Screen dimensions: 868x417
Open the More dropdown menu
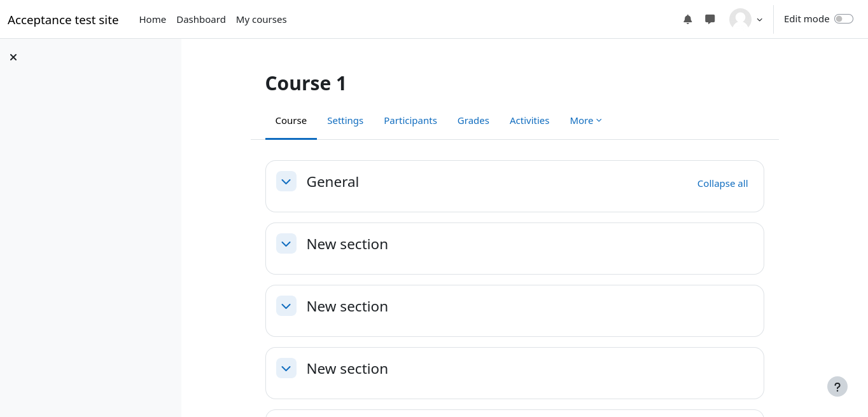(585, 121)
